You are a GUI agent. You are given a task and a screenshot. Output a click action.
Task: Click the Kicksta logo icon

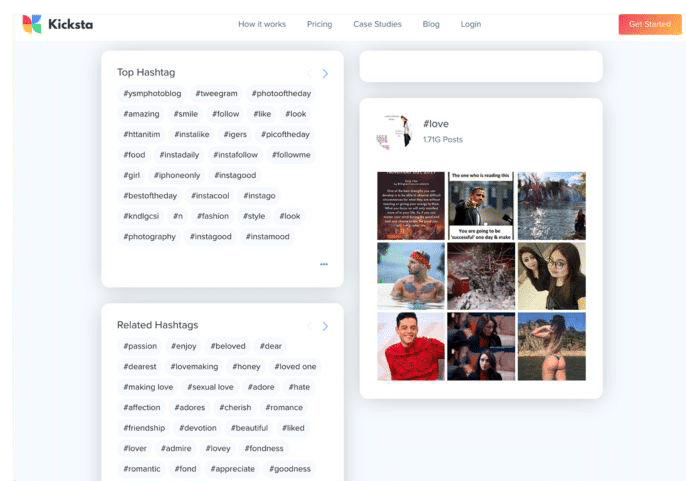(x=32, y=24)
